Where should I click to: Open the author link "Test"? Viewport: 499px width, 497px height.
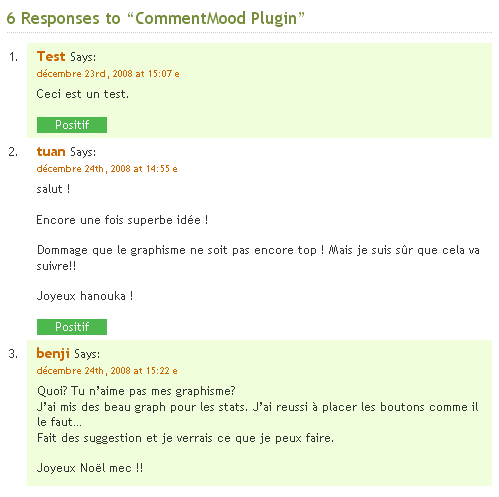[51, 56]
